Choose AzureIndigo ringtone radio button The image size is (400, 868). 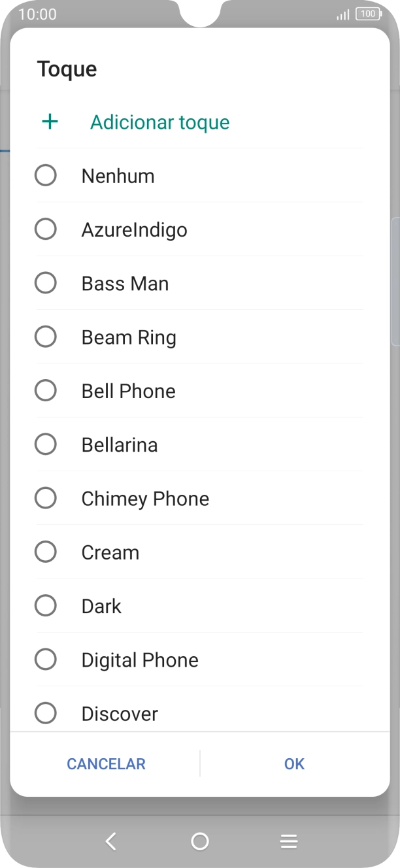(x=46, y=229)
